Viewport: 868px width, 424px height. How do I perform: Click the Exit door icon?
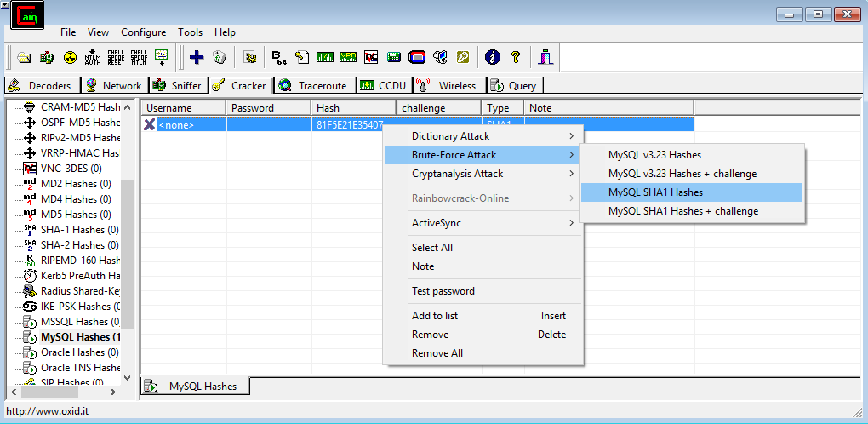pyautogui.click(x=545, y=57)
